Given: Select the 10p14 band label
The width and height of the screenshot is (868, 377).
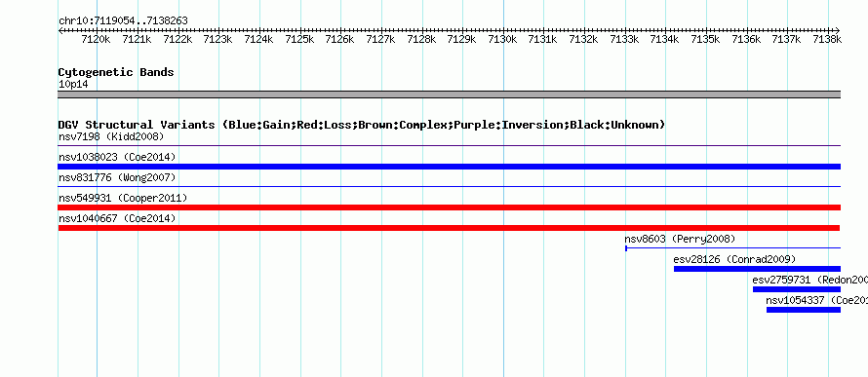Looking at the screenshot, I should click(x=73, y=85).
